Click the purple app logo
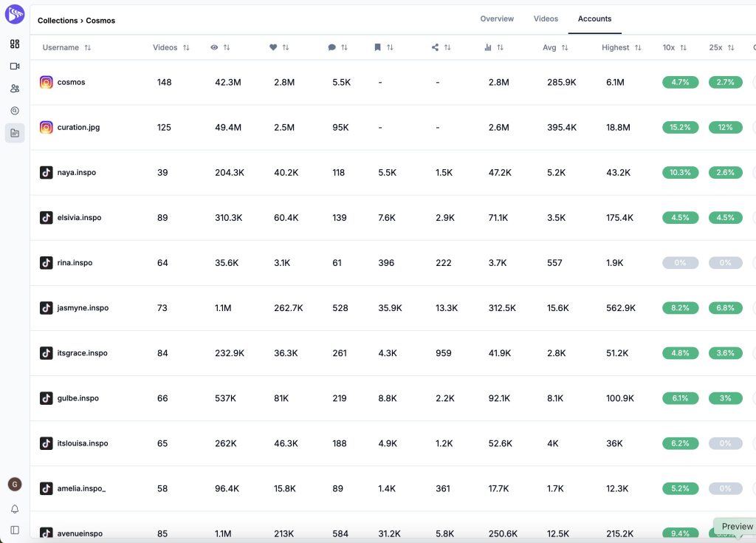This screenshot has width=756, height=543. (x=15, y=14)
